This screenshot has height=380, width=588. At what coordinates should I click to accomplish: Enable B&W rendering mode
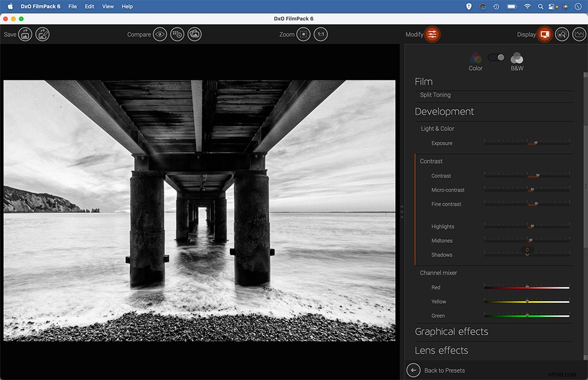click(516, 59)
